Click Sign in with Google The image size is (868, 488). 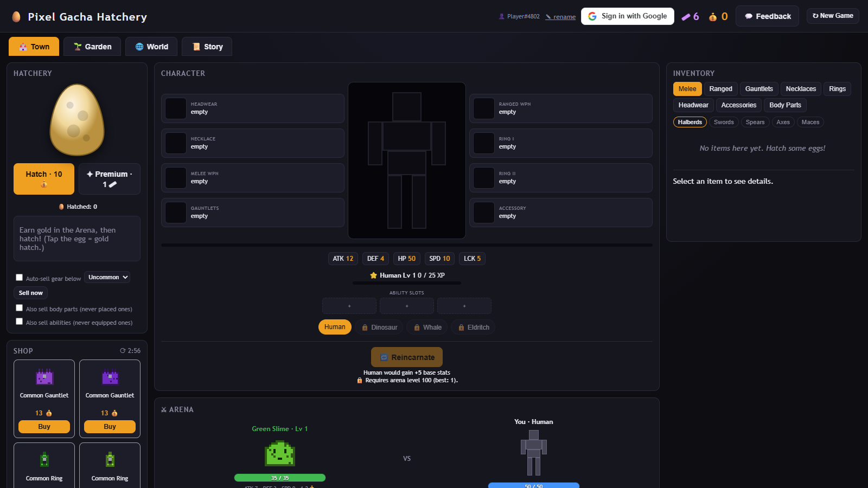point(628,16)
